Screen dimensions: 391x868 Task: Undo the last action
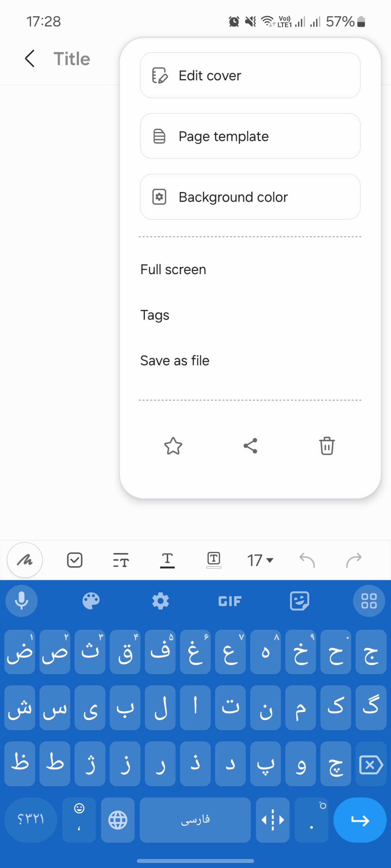pos(307,560)
